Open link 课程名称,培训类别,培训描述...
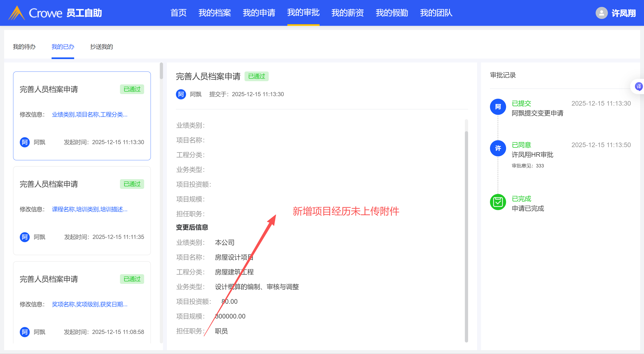644x354 pixels. pos(90,209)
